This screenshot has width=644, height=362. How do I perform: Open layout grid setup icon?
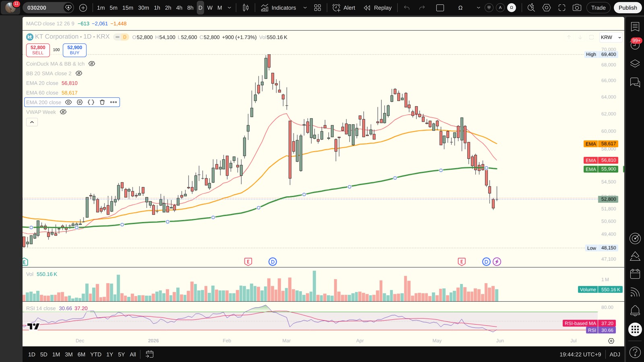click(318, 8)
